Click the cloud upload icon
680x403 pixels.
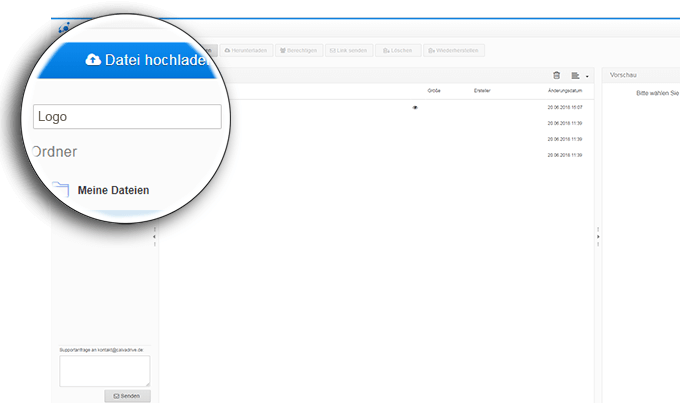tap(93, 60)
